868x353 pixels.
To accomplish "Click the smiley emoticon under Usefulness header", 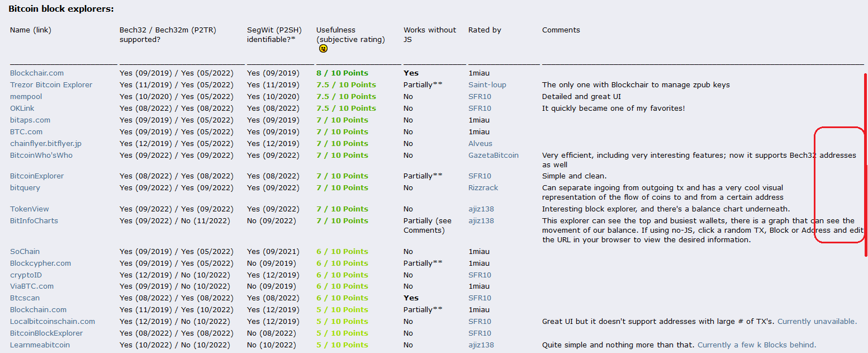I will (x=323, y=49).
